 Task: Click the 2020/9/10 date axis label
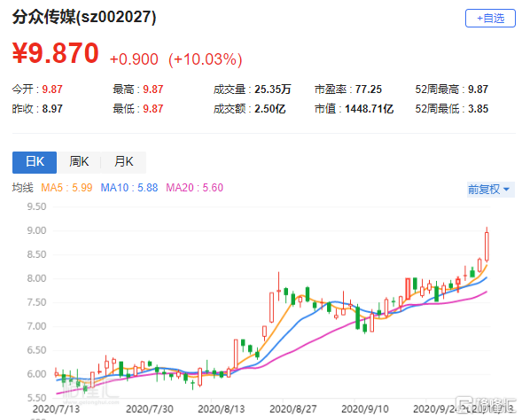tap(365, 409)
